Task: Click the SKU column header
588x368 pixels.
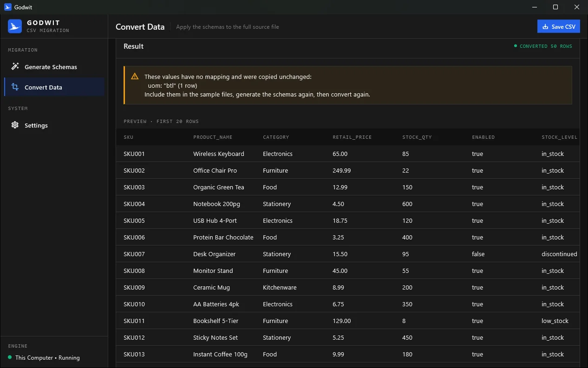Action: pos(128,137)
